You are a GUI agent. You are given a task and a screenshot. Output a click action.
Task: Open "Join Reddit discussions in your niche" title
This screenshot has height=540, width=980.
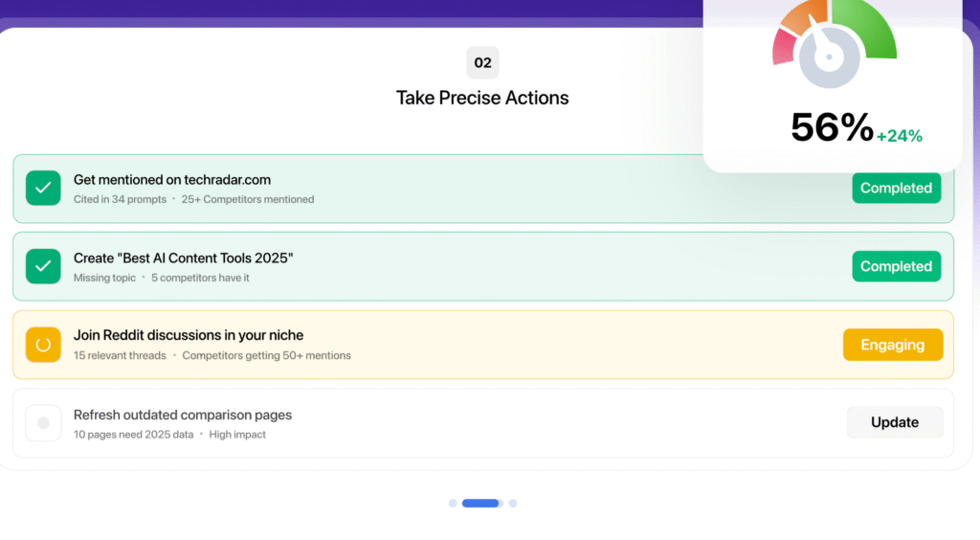[x=189, y=335]
